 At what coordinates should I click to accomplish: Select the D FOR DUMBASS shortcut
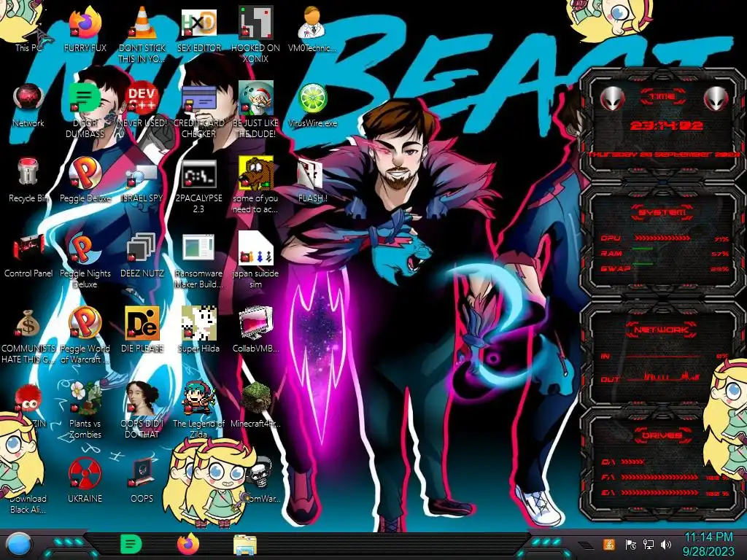(85, 109)
